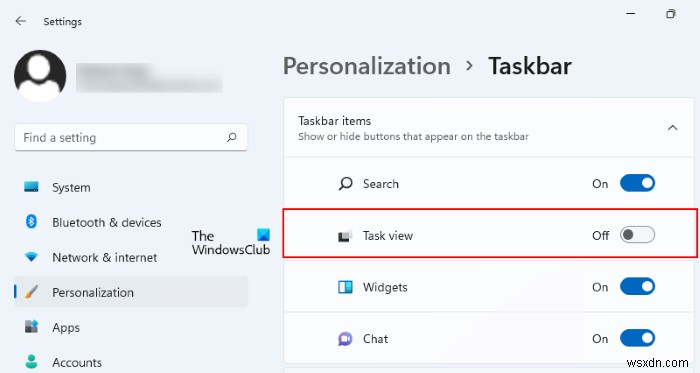
Task: Click the Network wifi icon
Action: click(31, 257)
